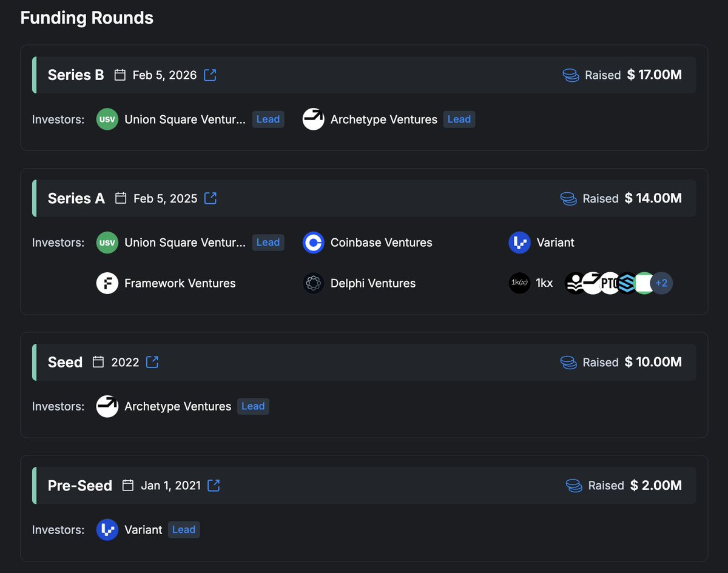
Task: Open the Series B external source link
Action: point(210,75)
